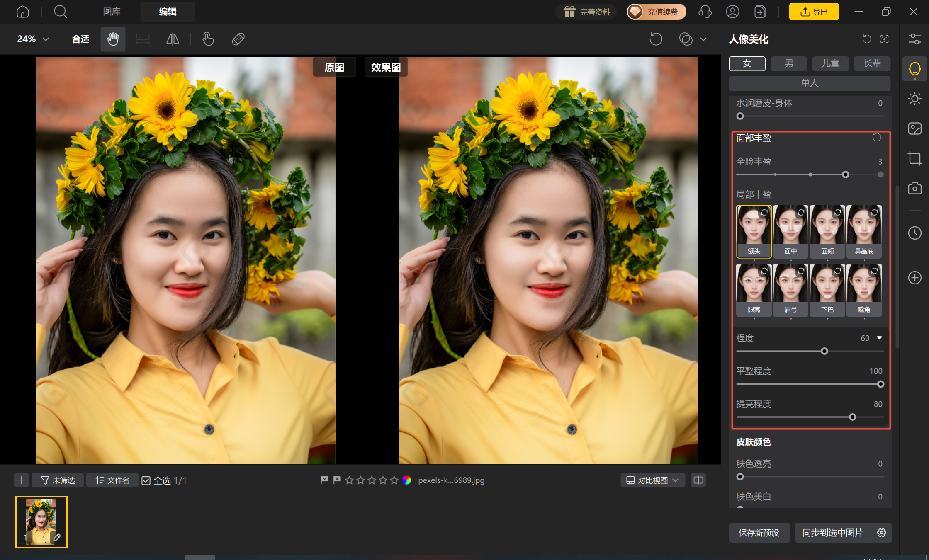Open the 文件名 sort dropdown

tap(112, 480)
